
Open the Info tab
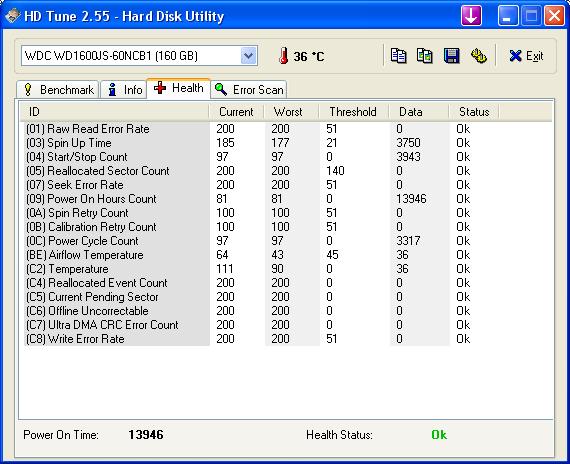click(124, 89)
